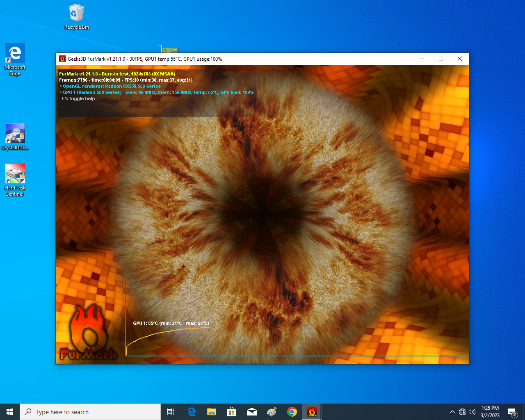Image resolution: width=525 pixels, height=420 pixels.
Task: Open the network status tray icon
Action: (462, 412)
